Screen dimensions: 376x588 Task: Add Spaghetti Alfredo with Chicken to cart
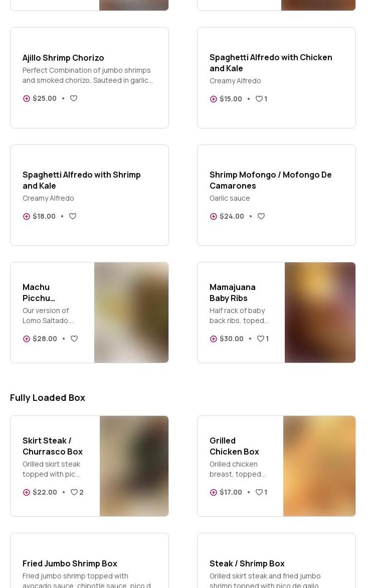(214, 99)
